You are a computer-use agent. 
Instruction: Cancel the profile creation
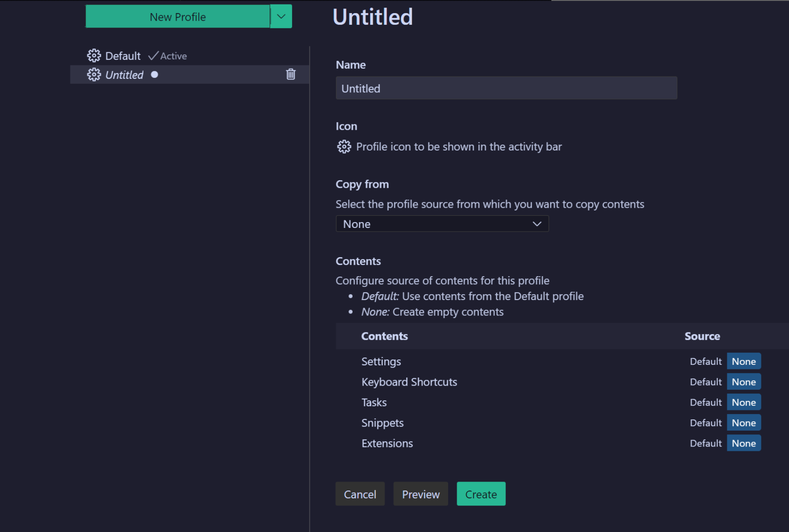click(x=360, y=494)
